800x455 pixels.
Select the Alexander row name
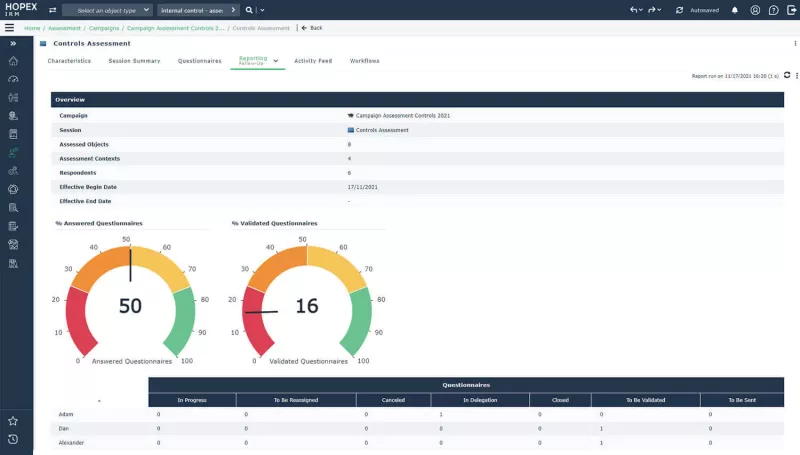click(71, 443)
